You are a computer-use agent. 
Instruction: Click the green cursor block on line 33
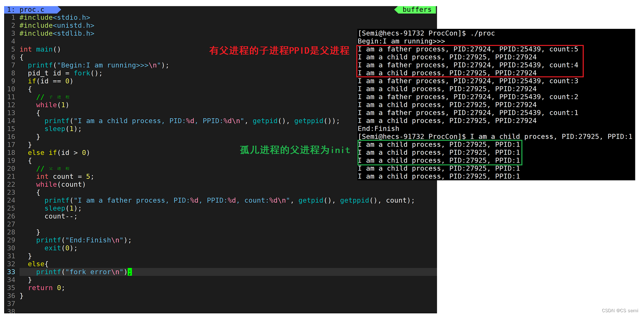coord(130,272)
